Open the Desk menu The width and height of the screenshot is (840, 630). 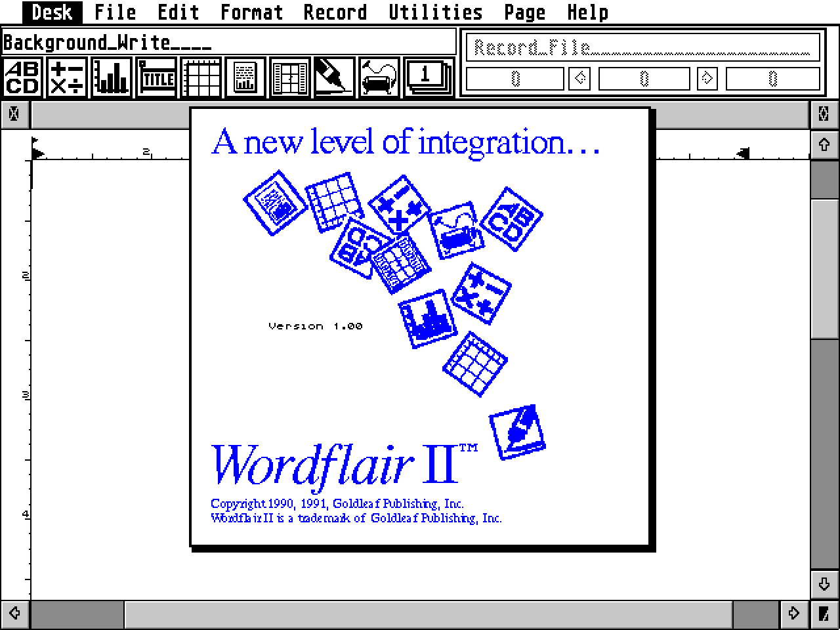click(x=52, y=12)
